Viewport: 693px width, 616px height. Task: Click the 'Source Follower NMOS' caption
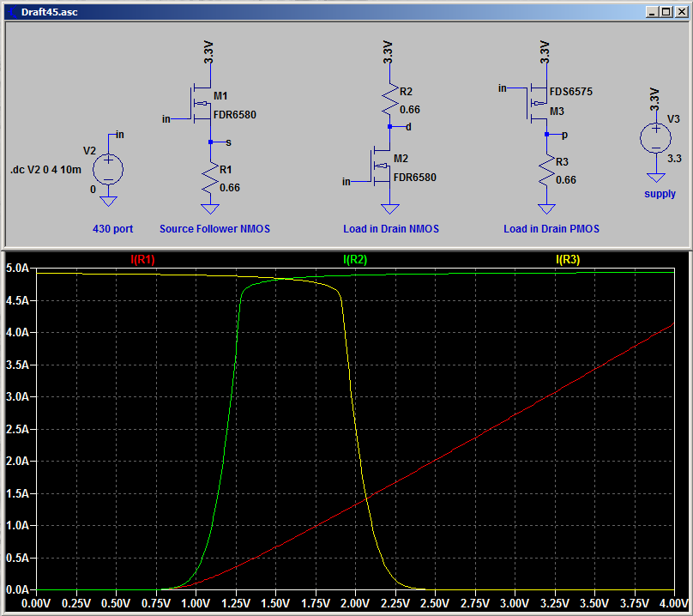214,229
